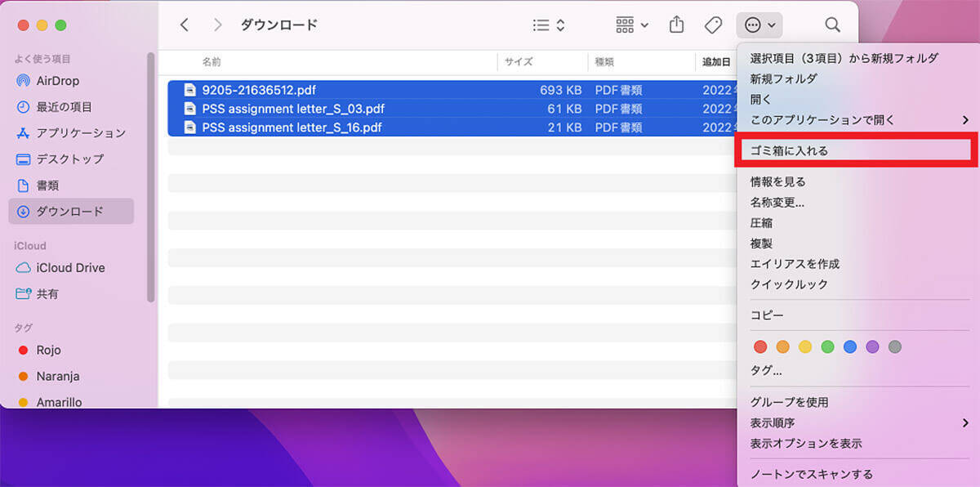Open AirDrop in the sidebar

57,81
